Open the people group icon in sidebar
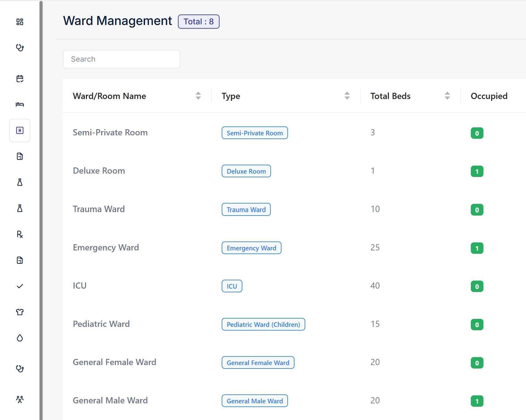This screenshot has height=420, width=526. 20,400
